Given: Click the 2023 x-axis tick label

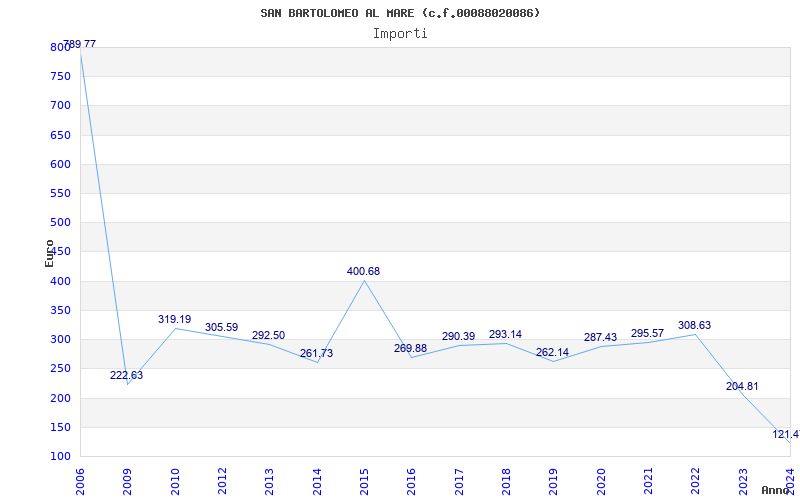Looking at the screenshot, I should click(743, 481).
